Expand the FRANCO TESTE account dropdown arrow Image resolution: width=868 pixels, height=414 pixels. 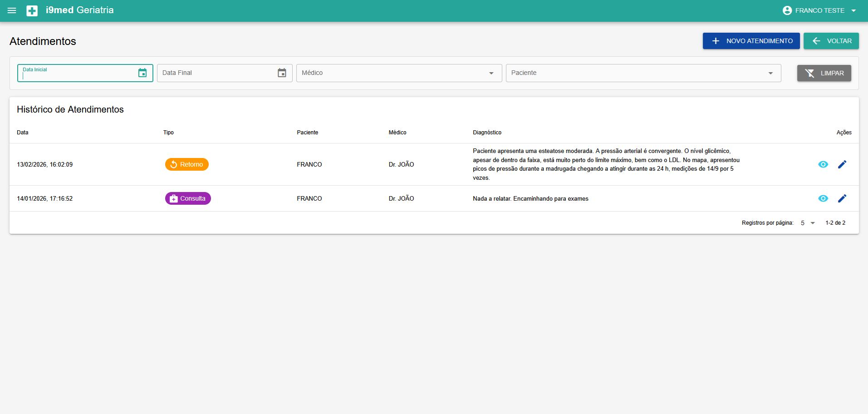coord(853,10)
